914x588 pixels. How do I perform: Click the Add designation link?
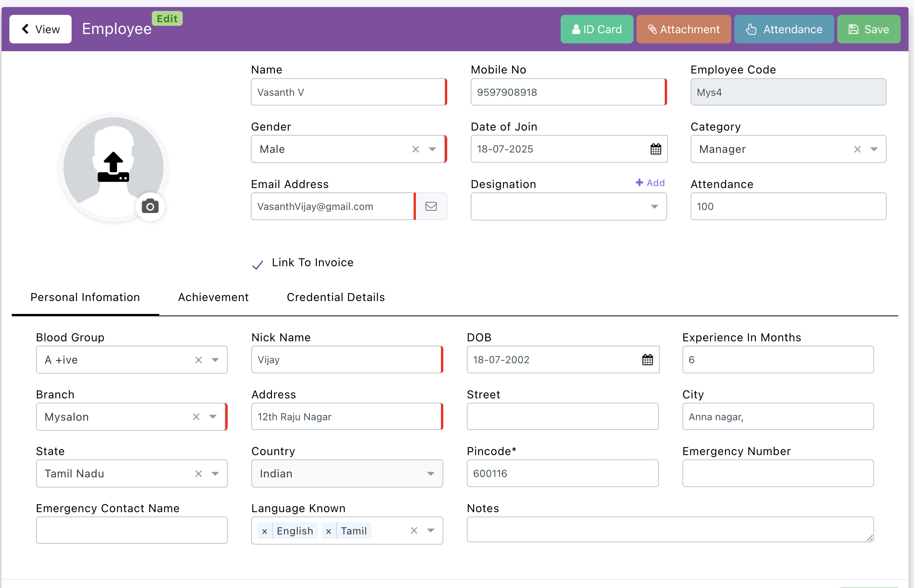tap(650, 183)
